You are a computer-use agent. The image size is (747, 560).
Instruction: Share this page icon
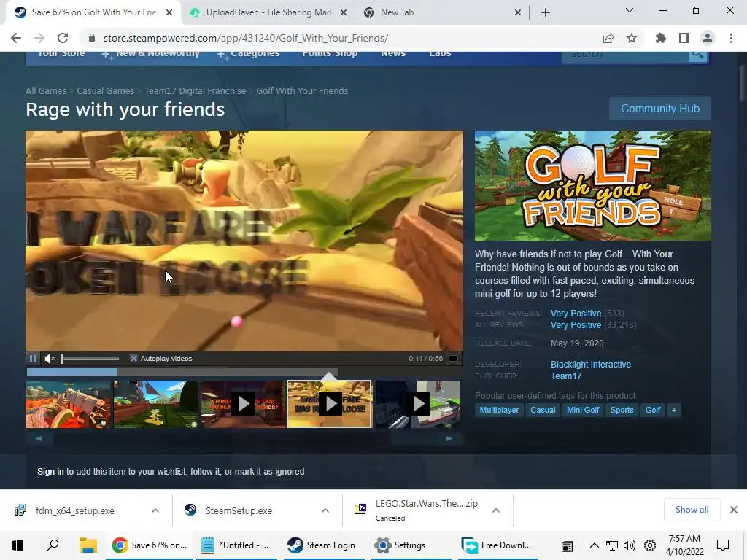pos(608,38)
